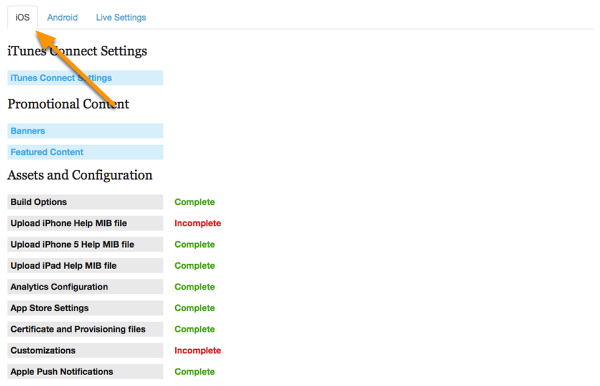600x386 pixels.
Task: Open the iTunes Connect Settings link
Action: point(85,78)
